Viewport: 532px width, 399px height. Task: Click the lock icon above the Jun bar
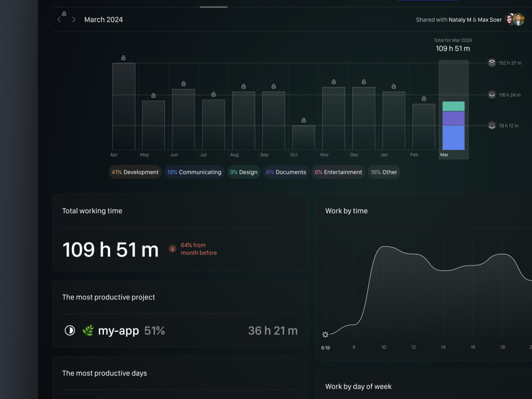[184, 84]
